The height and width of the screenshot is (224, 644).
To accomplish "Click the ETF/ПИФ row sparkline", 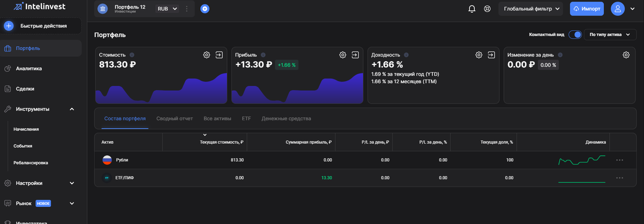I will [582, 182].
